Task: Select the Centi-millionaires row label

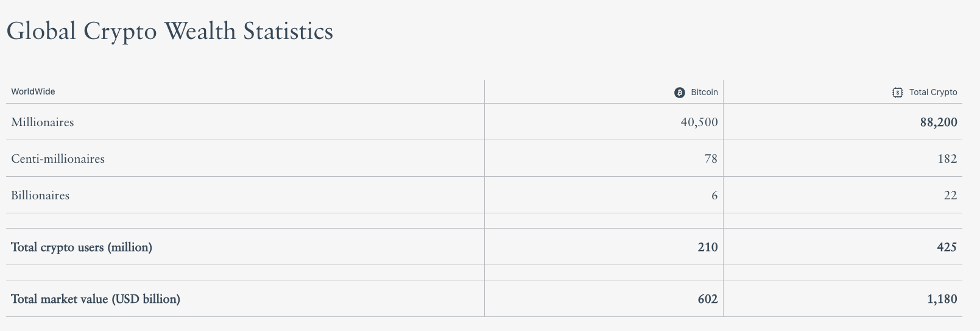Action: pos(58,159)
